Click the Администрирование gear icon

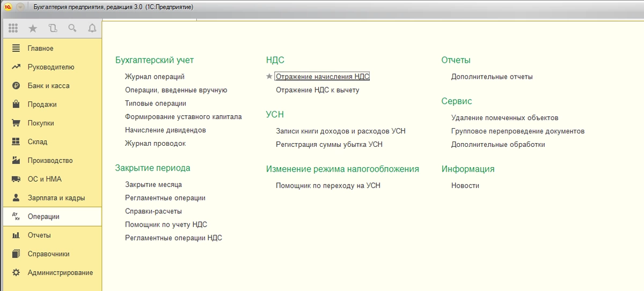tap(16, 273)
